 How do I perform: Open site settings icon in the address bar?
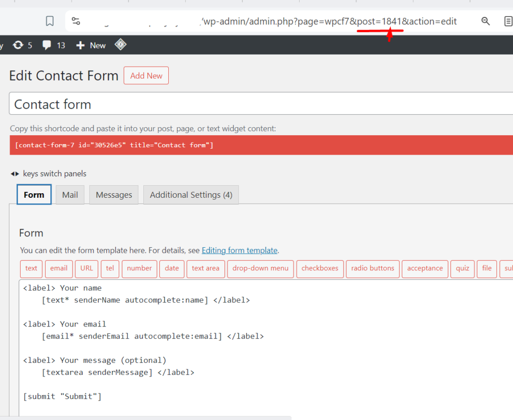pyautogui.click(x=76, y=21)
